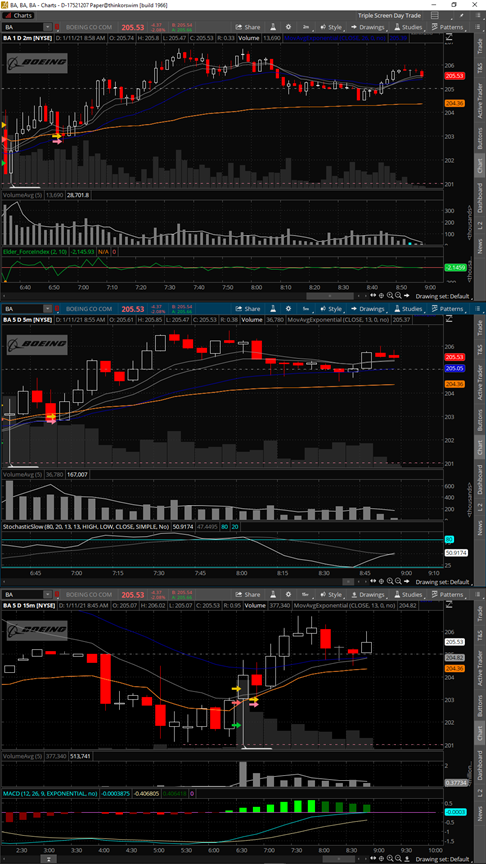Open Studies menu in 2m chart

tap(408, 27)
